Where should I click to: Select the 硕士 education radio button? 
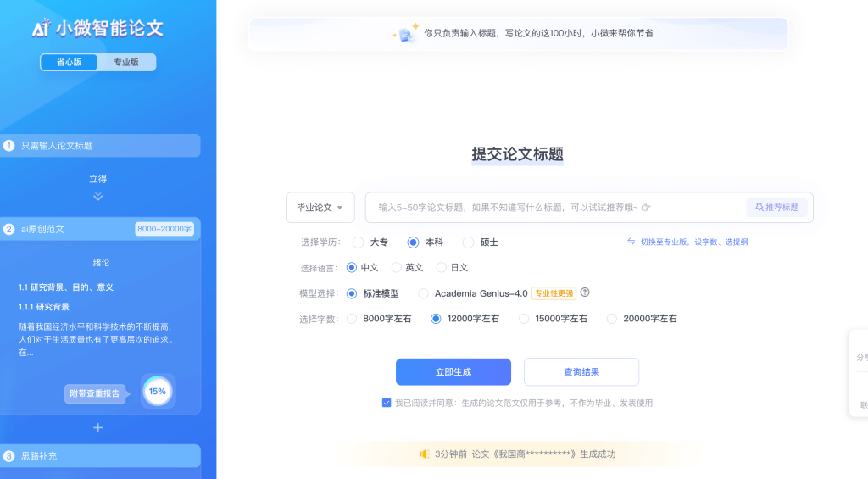[468, 242]
